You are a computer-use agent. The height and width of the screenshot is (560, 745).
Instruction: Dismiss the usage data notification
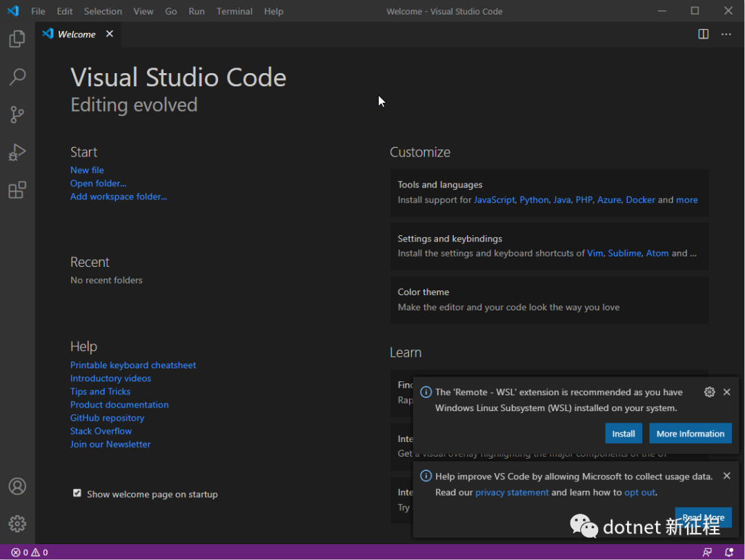point(726,476)
